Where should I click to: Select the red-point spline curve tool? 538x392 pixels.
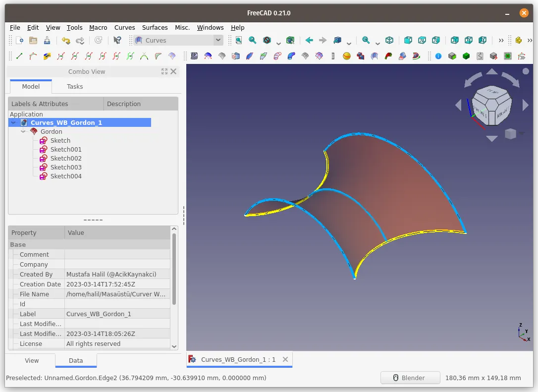[x=33, y=56]
